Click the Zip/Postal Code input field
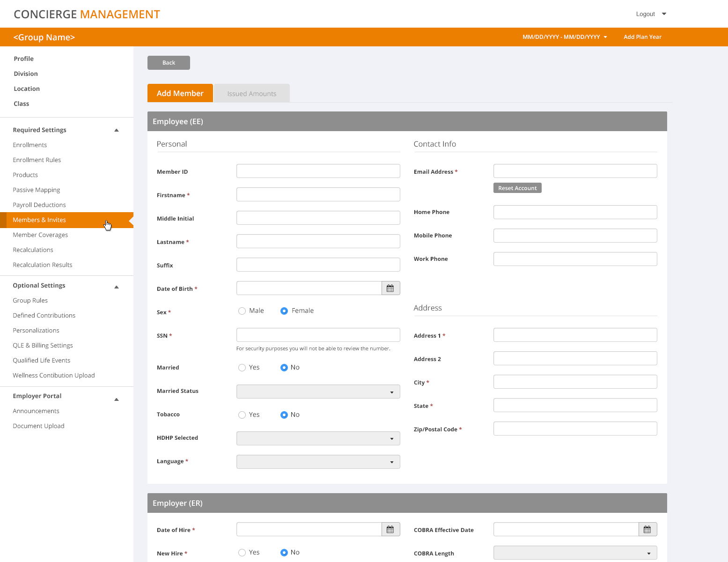This screenshot has width=728, height=562. [x=575, y=429]
